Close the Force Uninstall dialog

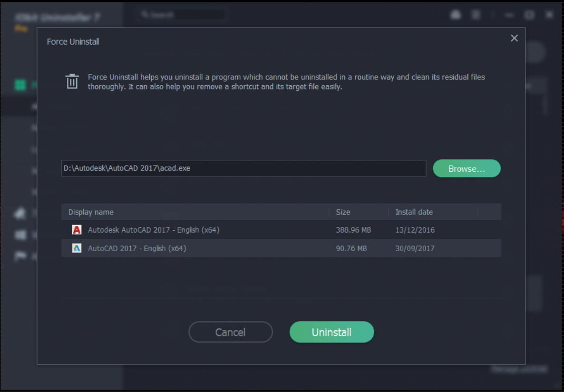[x=515, y=38]
